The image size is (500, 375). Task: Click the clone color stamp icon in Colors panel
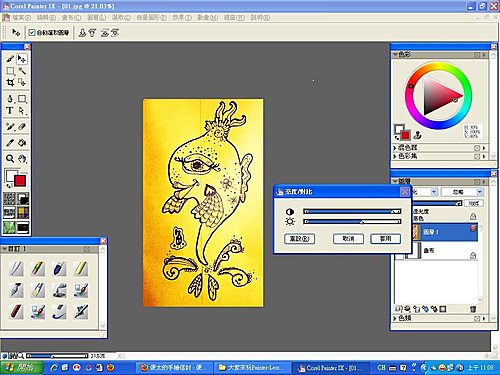click(x=418, y=135)
